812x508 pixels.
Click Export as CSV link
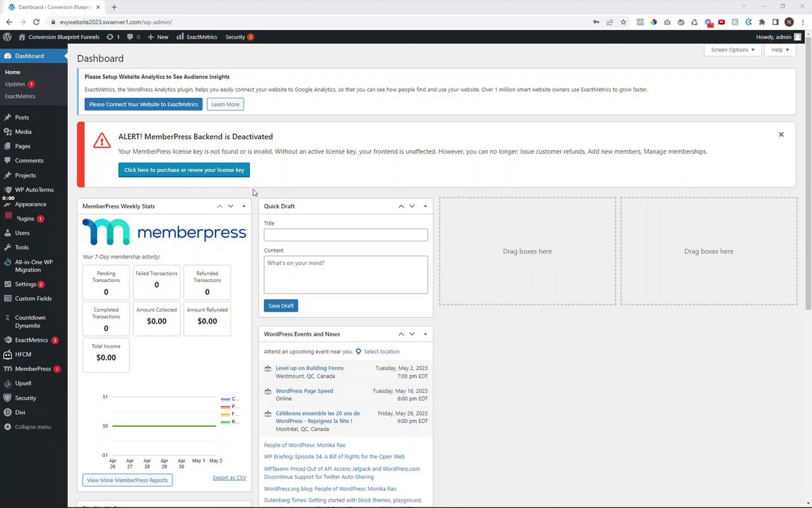(x=230, y=478)
